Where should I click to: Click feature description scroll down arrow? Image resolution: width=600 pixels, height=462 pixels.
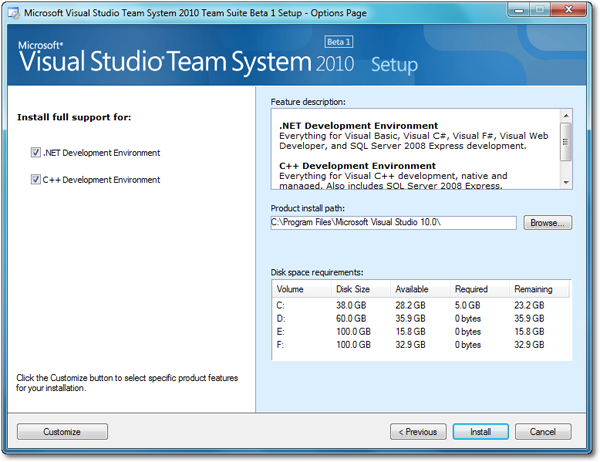click(566, 183)
